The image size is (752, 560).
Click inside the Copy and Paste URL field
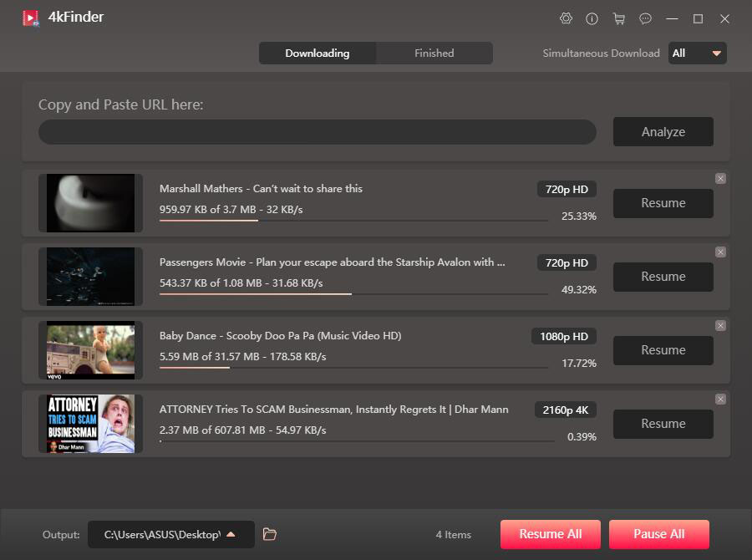coord(316,131)
